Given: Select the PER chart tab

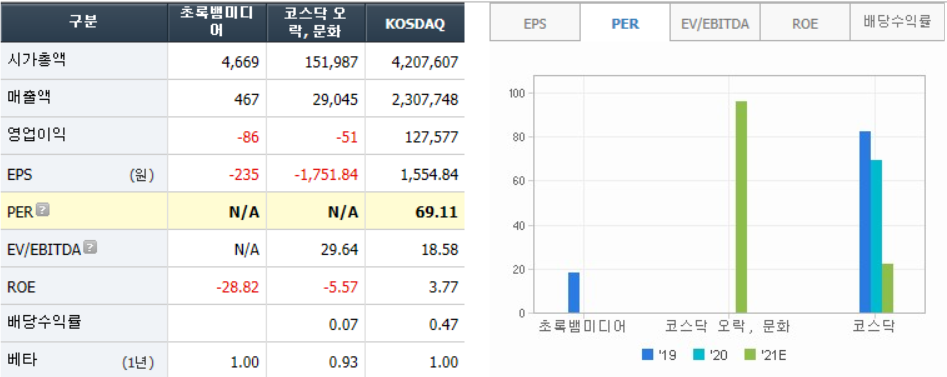Looking at the screenshot, I should pyautogui.click(x=625, y=24).
